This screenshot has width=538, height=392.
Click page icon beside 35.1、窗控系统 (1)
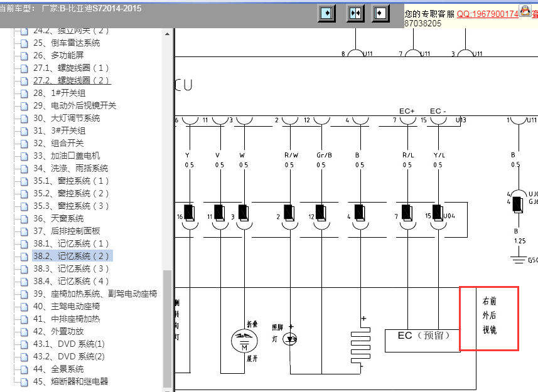[x=24, y=181]
